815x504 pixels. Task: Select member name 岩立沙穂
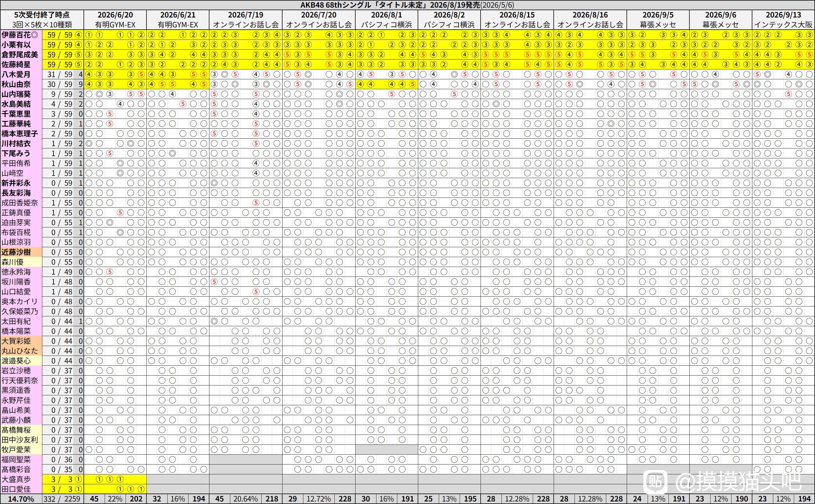16,371
